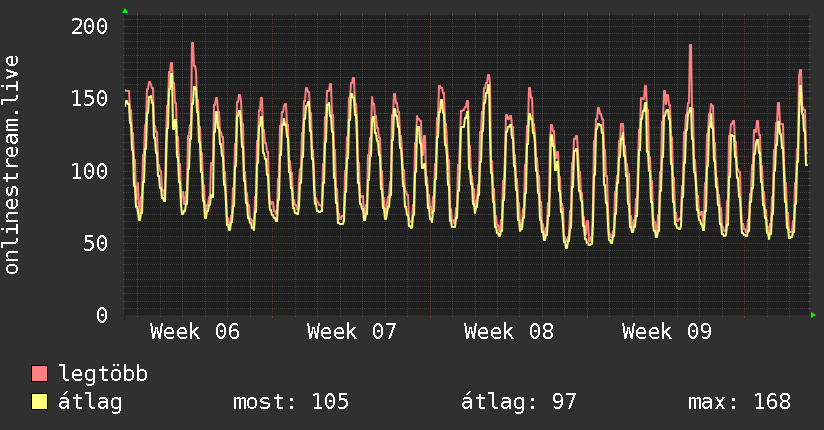Click the green arrow at x-axis right end
Image resolution: width=824 pixels, height=430 pixels.
813,315
